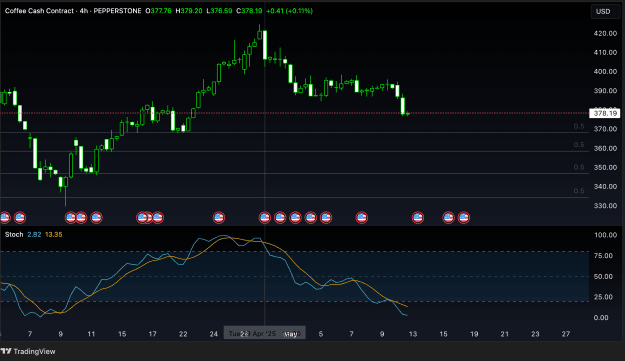The width and height of the screenshot is (625, 361).
Task: Open the US event flag above date 15 on the right
Action: coord(448,218)
